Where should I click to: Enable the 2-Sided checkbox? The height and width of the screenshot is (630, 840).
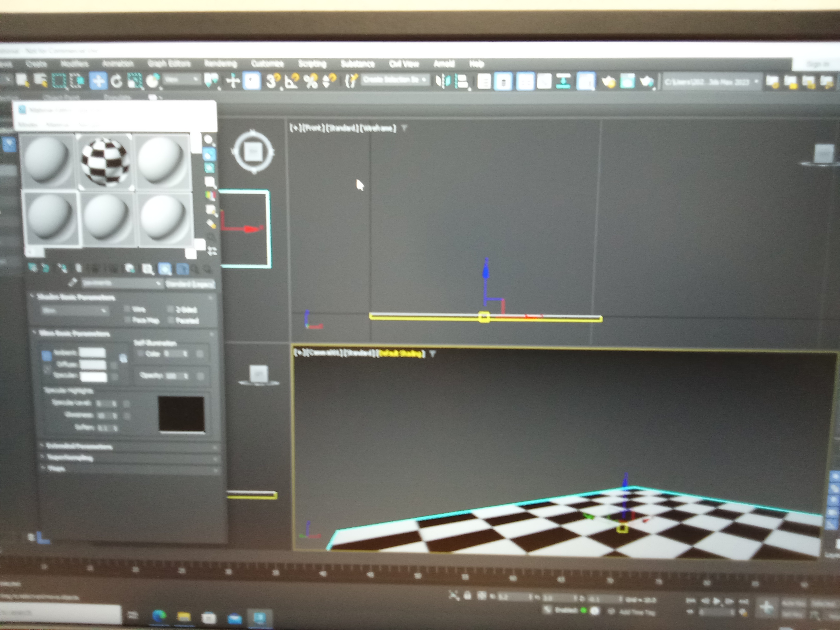click(x=171, y=309)
